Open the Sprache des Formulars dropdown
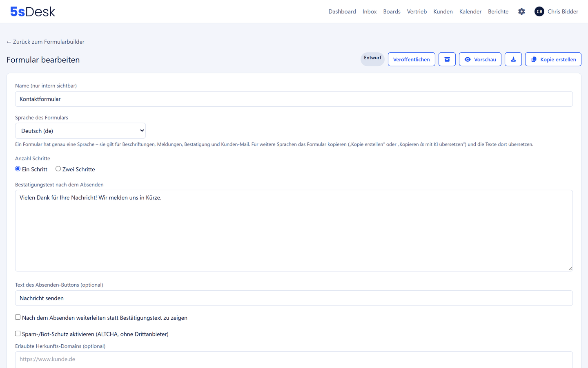Image resolution: width=588 pixels, height=368 pixels. tap(80, 131)
